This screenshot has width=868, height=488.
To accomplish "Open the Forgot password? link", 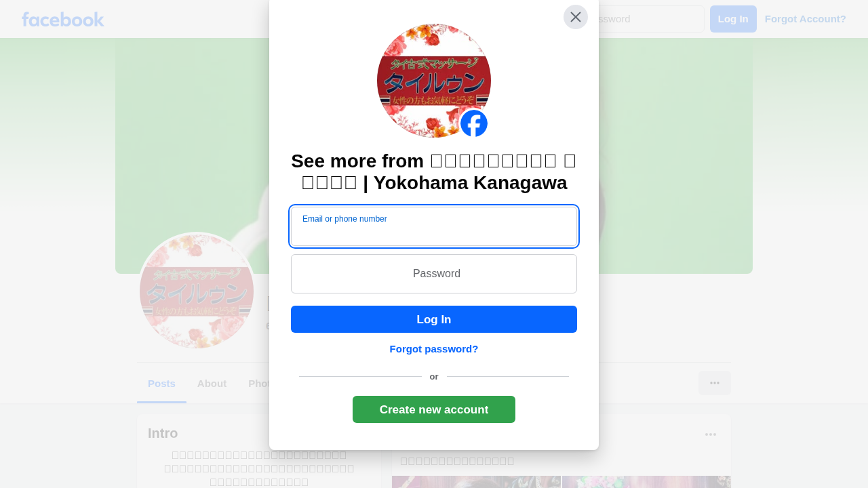I will click(434, 349).
